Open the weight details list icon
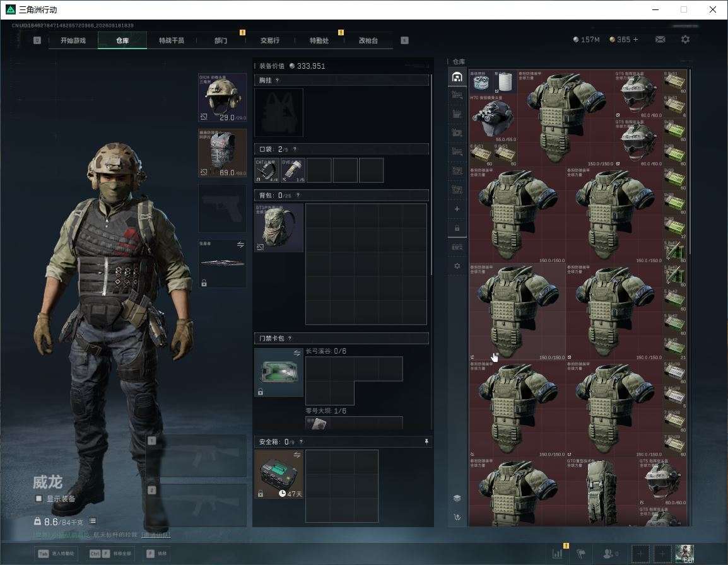The height and width of the screenshot is (565, 728). 92,521
